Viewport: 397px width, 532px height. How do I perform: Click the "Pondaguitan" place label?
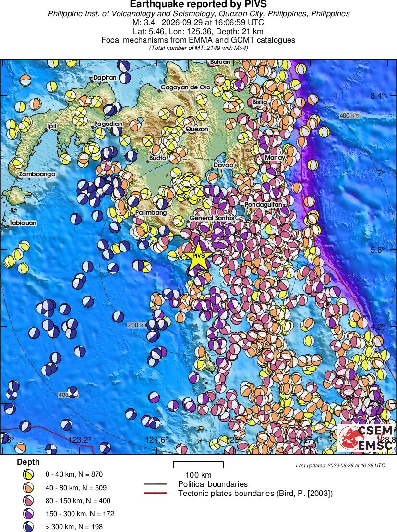click(264, 205)
